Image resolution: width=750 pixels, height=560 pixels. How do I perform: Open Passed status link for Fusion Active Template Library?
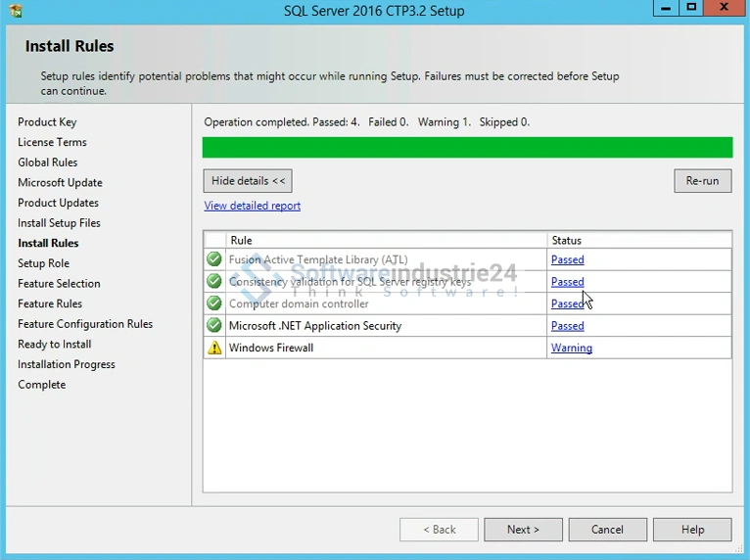click(x=567, y=259)
